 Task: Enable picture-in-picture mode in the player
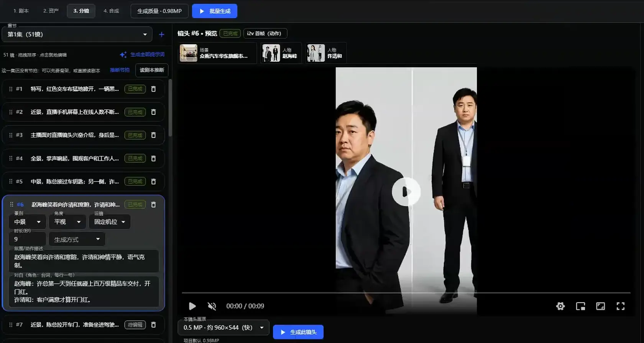580,306
